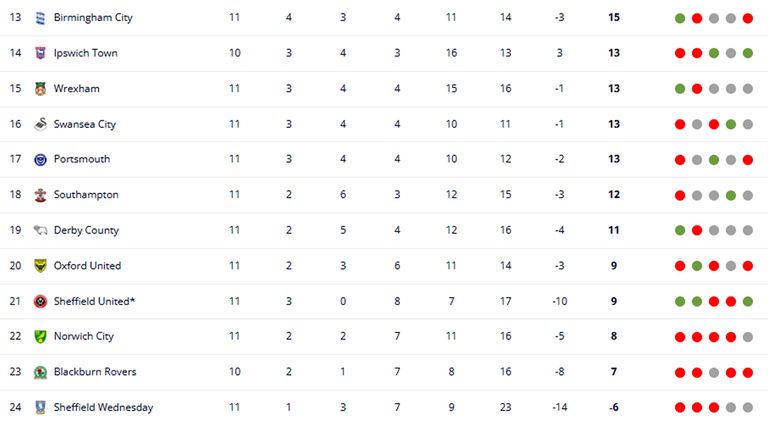Select the Ipswich Town team name
The image size is (768, 432).
tap(85, 53)
